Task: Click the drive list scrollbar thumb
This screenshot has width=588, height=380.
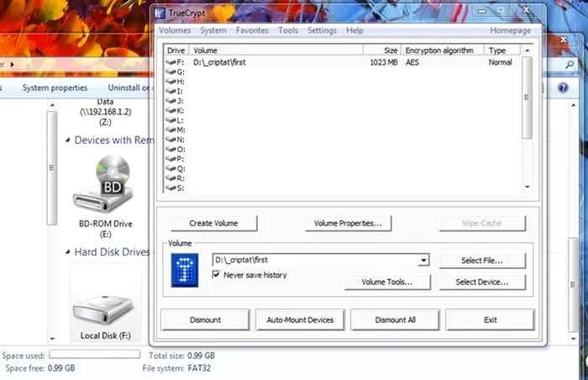Action: coord(527,98)
